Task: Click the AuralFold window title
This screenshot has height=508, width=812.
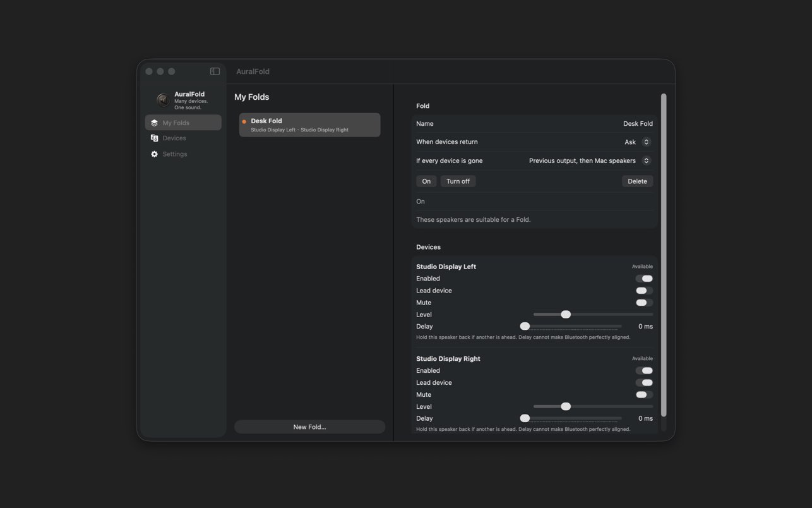Action: [x=253, y=71]
